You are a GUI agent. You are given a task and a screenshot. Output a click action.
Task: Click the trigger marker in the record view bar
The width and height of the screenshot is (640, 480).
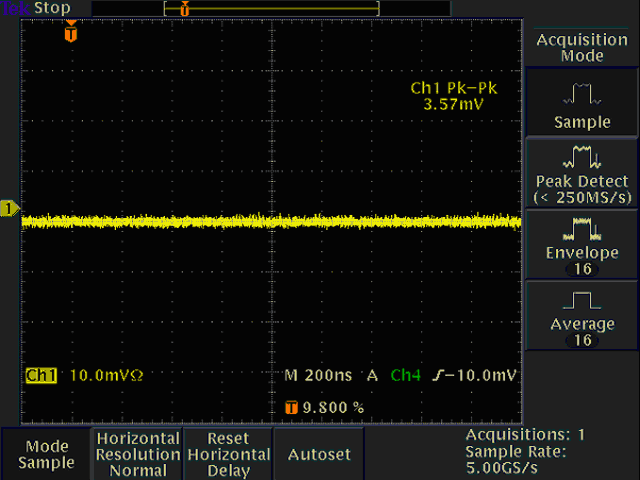(x=184, y=8)
